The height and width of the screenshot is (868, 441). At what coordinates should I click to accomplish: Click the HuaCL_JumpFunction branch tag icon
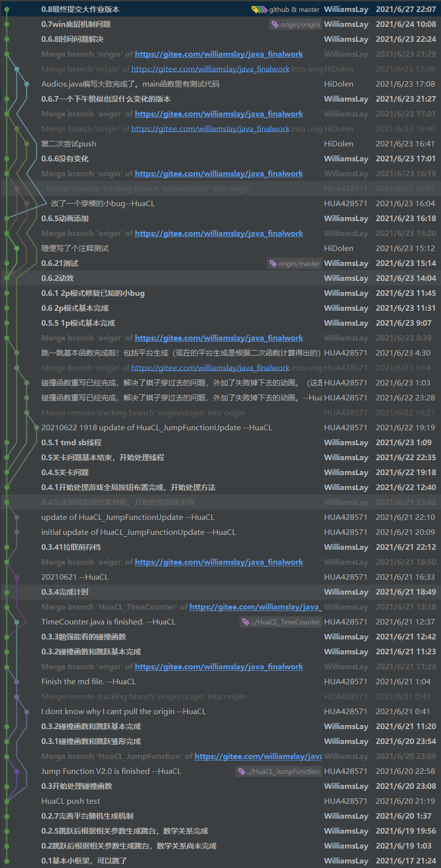[241, 771]
